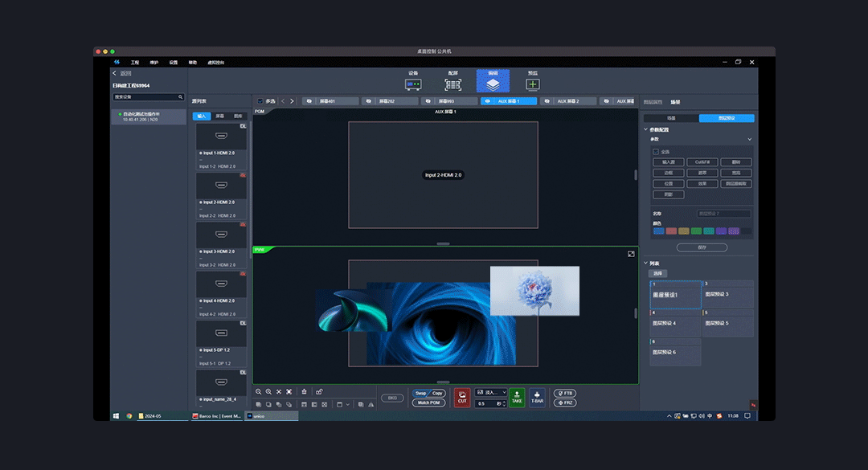Screen dimensions: 868x470
Task: Open the 工程 menu
Action: click(134, 63)
